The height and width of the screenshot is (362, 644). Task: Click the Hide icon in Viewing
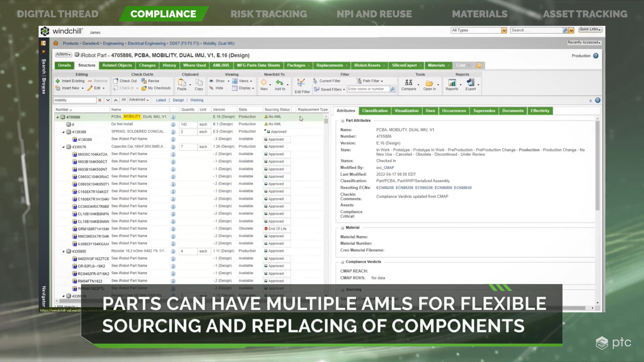(211, 88)
